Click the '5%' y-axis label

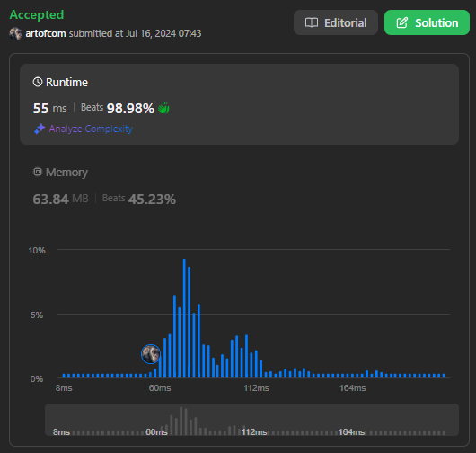click(37, 315)
